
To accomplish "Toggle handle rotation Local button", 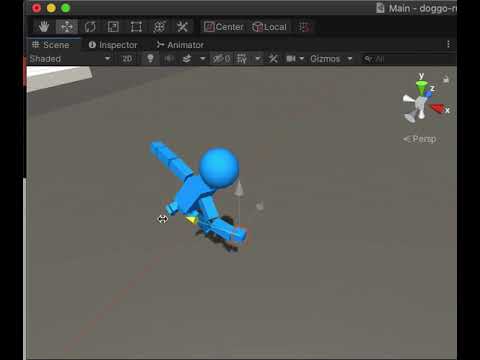I will tap(270, 27).
